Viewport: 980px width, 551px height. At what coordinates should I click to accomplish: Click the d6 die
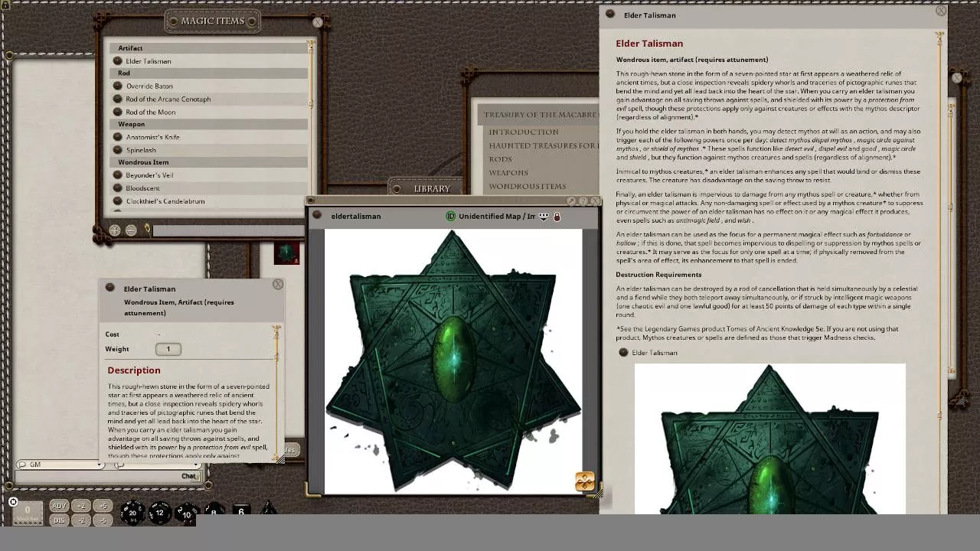click(241, 510)
